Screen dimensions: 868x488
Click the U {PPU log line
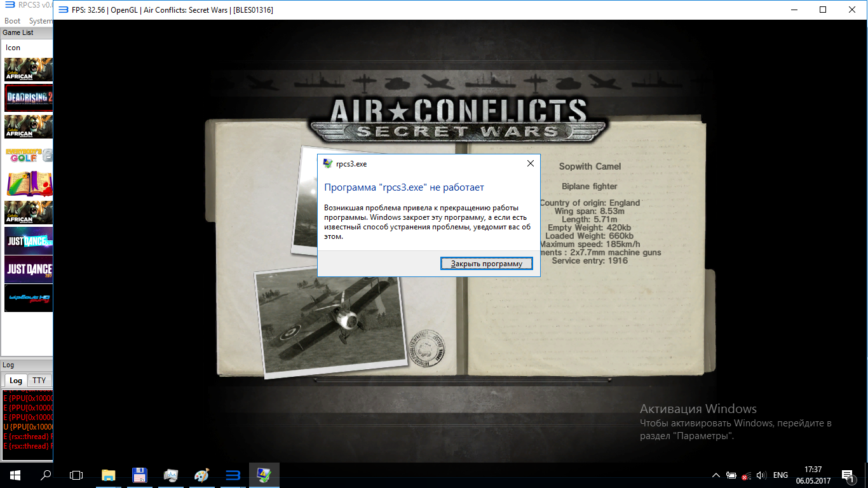28,427
